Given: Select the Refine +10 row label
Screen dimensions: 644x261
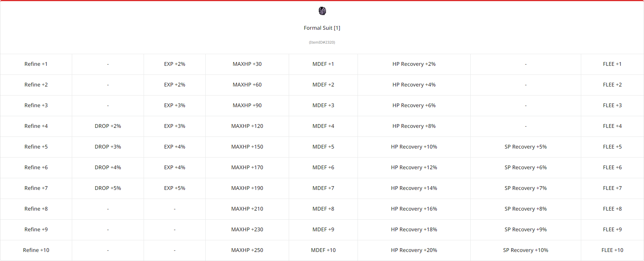Looking at the screenshot, I should coord(36,250).
